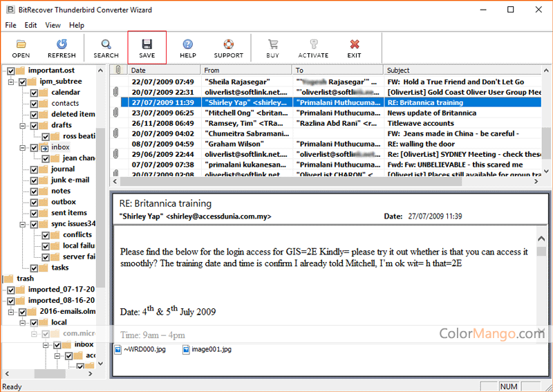Select the journal folder

63,169
